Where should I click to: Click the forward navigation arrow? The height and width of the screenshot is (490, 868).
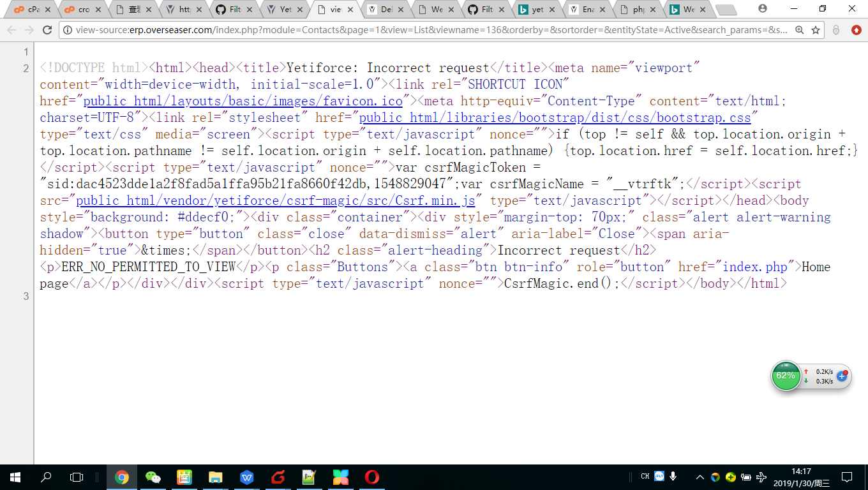tap(29, 30)
